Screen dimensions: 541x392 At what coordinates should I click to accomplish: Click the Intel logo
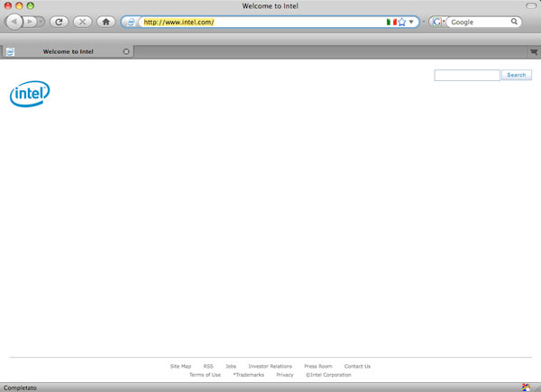click(x=30, y=93)
